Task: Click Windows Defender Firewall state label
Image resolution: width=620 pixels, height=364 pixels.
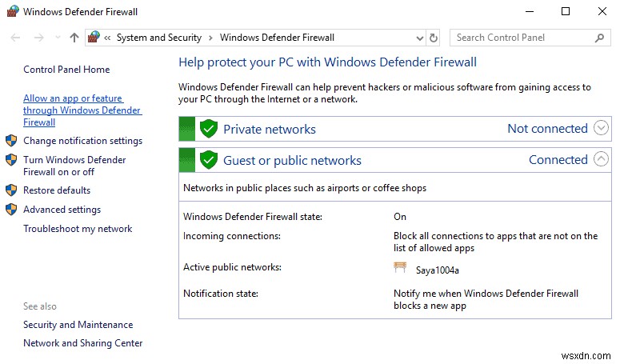Action: 253,217
